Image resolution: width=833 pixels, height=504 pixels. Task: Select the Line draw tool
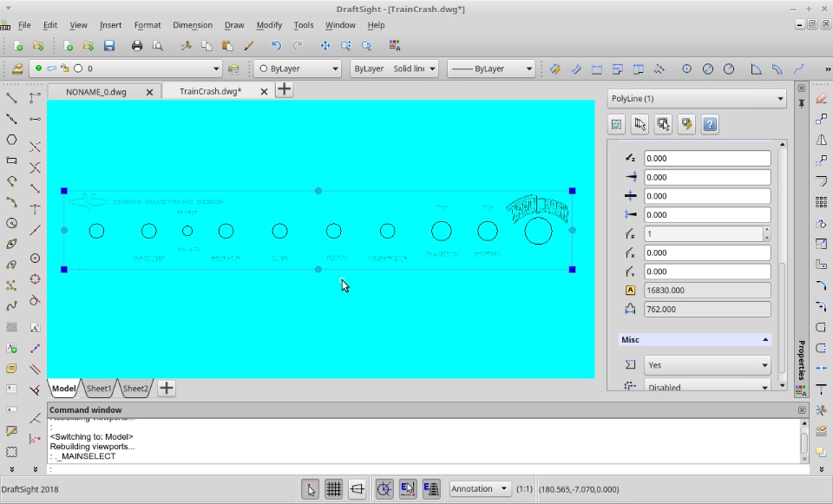(11, 98)
